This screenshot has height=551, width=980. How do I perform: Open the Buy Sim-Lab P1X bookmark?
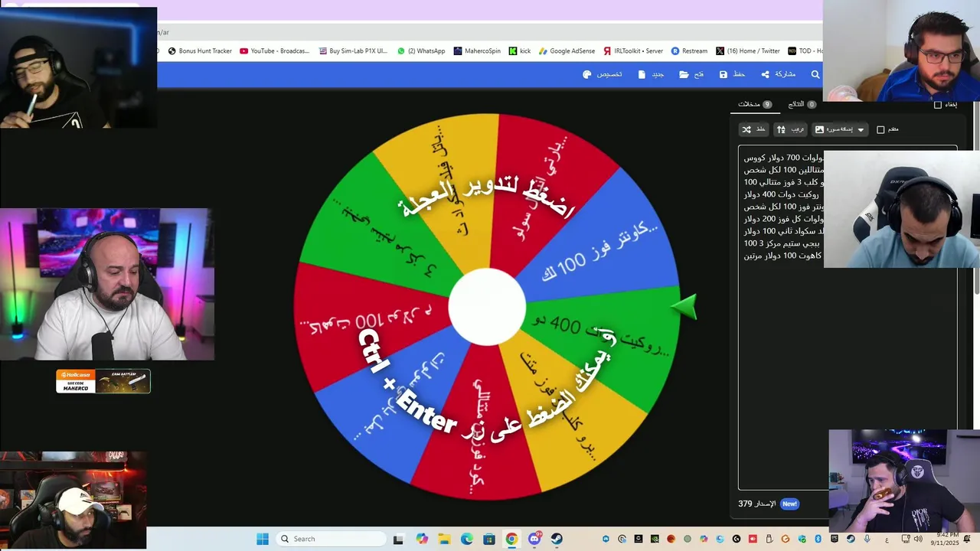tap(352, 51)
